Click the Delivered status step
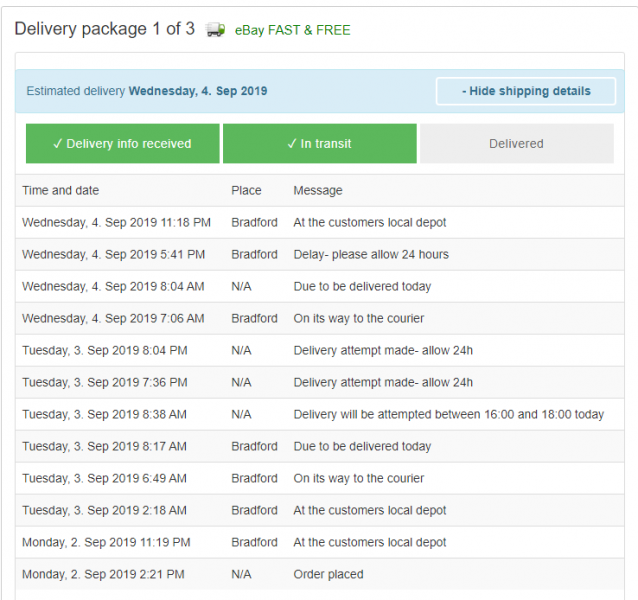This screenshot has height=600, width=638. [x=516, y=144]
